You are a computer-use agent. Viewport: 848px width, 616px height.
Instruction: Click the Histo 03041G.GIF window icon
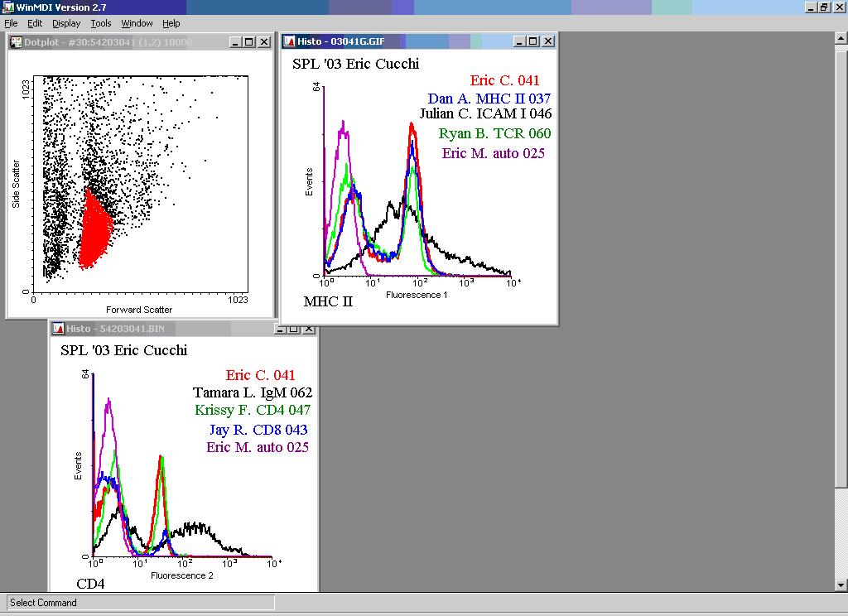290,41
